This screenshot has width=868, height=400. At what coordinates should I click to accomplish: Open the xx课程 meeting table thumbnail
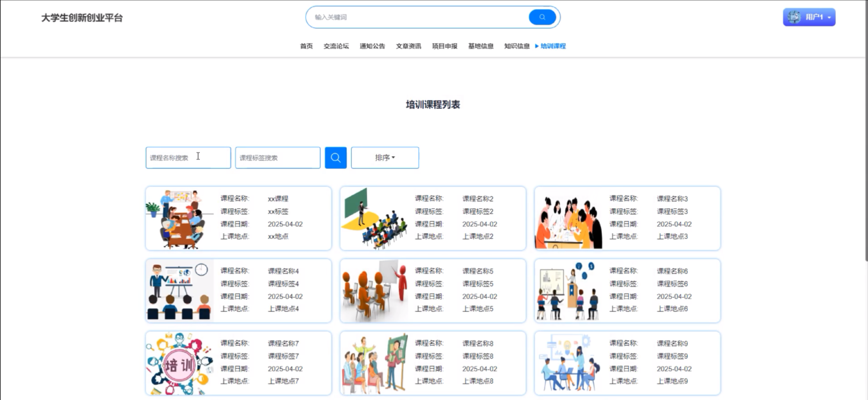[x=180, y=219]
